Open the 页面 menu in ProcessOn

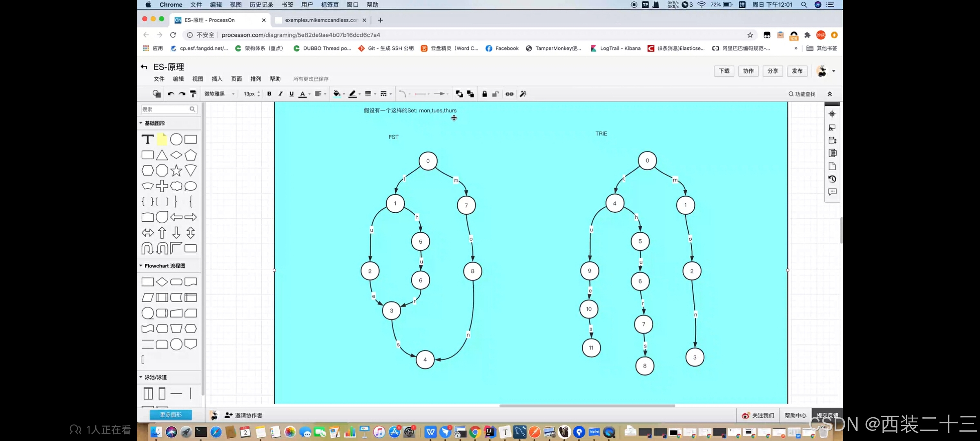(x=236, y=79)
